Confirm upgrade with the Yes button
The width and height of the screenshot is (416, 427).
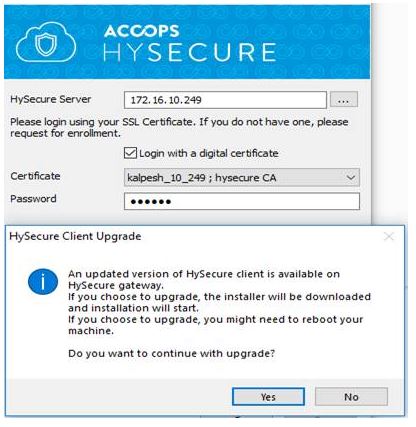click(x=268, y=397)
